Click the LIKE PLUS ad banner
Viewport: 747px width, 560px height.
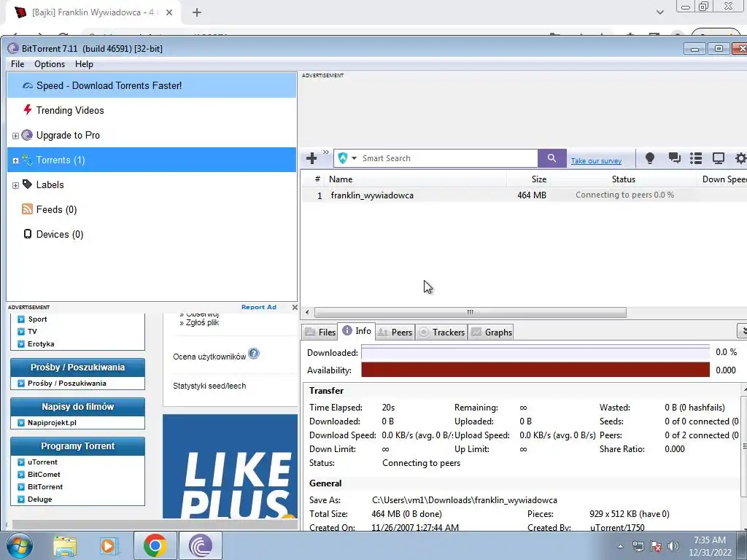pyautogui.click(x=230, y=466)
